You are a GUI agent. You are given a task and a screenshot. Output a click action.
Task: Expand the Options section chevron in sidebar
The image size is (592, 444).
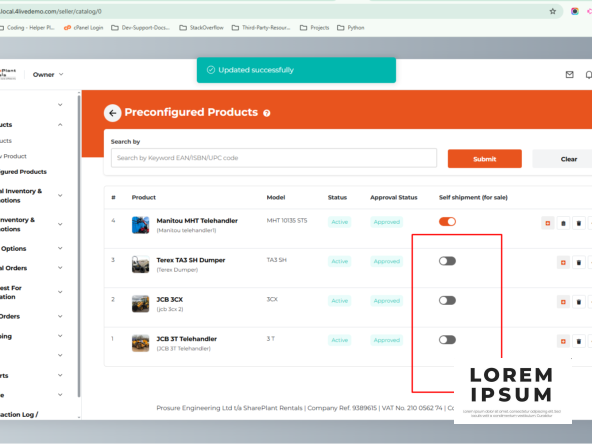[x=60, y=248]
